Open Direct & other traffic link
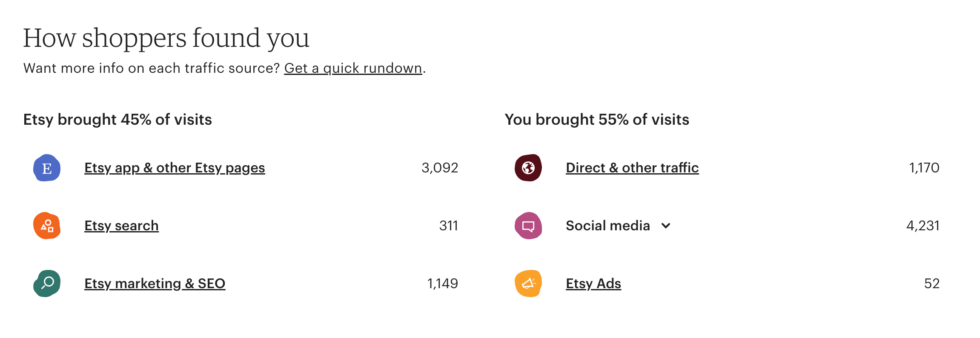Screen dimensions: 980x338 pos(632,168)
